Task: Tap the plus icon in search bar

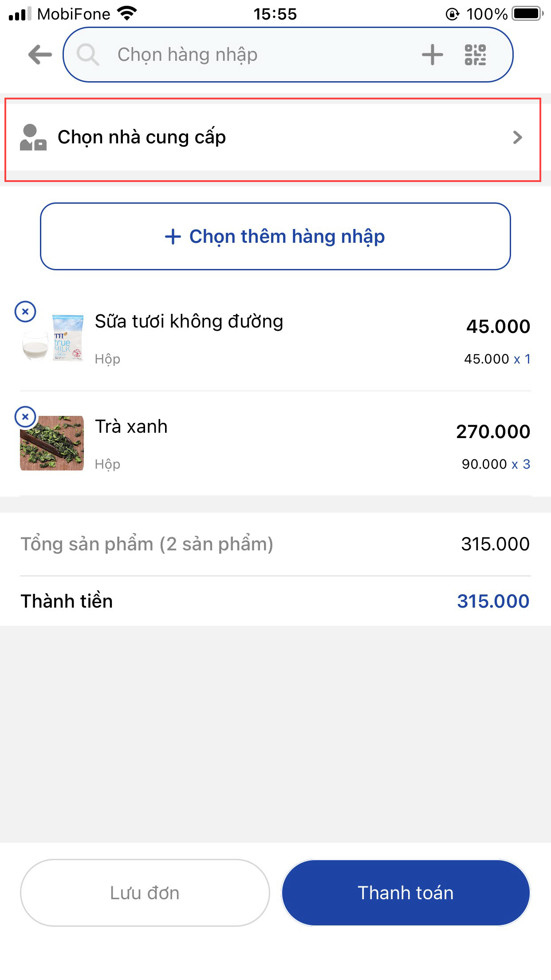Action: pyautogui.click(x=432, y=55)
